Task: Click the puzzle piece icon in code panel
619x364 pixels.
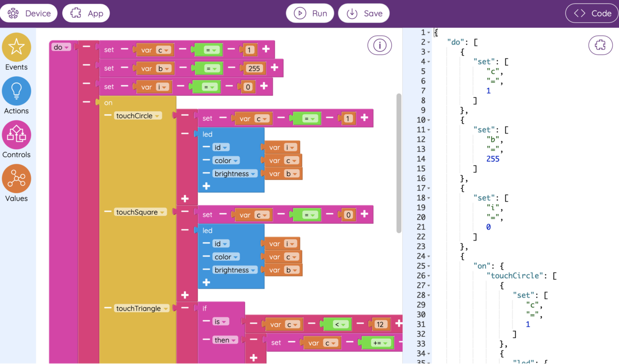Action: click(600, 44)
